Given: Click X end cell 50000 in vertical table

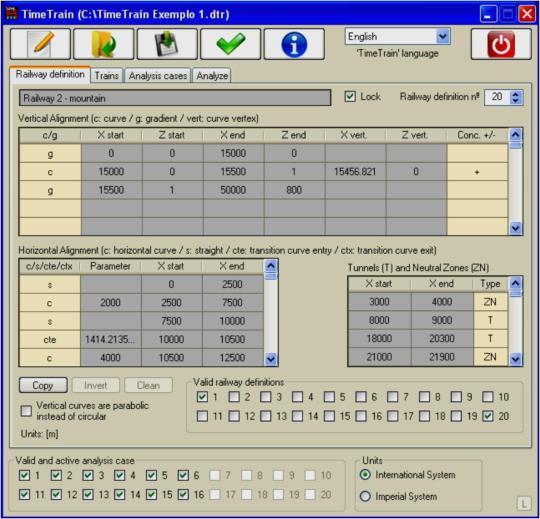Looking at the screenshot, I should (x=233, y=190).
